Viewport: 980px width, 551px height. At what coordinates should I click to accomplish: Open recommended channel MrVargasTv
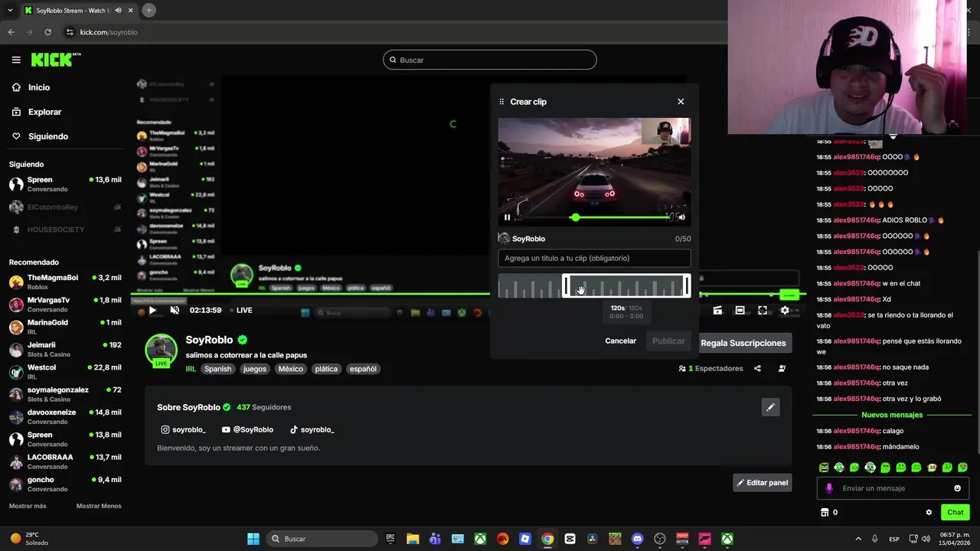pyautogui.click(x=65, y=305)
